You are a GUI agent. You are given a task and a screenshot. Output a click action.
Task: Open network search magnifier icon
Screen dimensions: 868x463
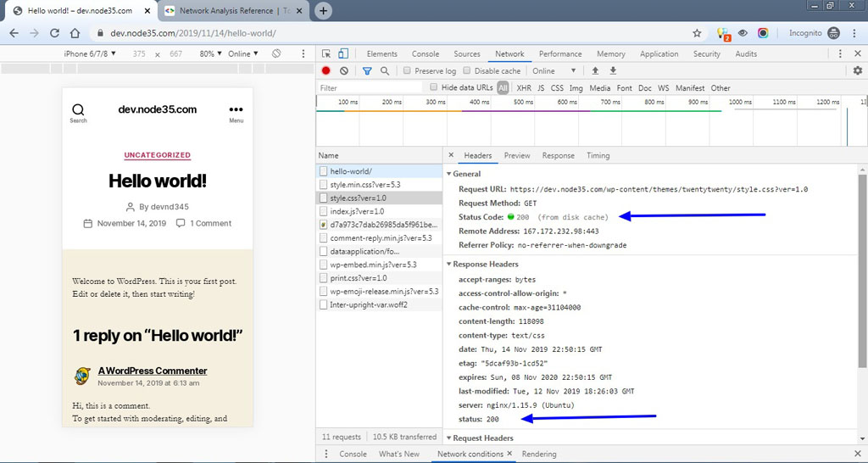pyautogui.click(x=385, y=71)
